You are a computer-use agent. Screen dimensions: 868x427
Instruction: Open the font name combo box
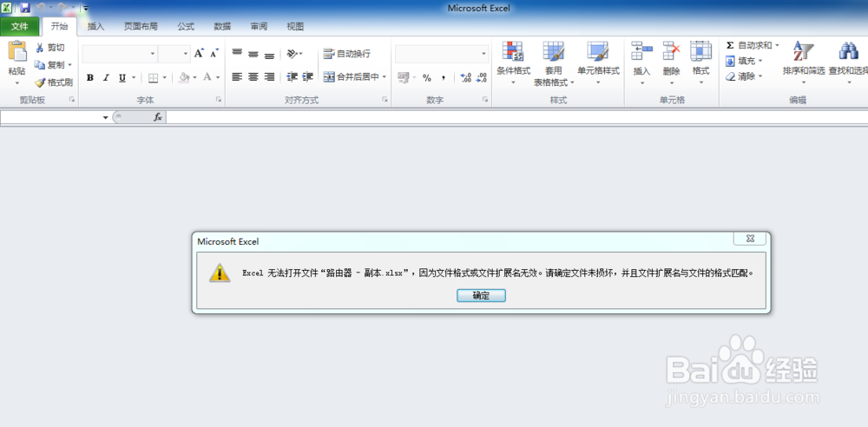coord(120,54)
